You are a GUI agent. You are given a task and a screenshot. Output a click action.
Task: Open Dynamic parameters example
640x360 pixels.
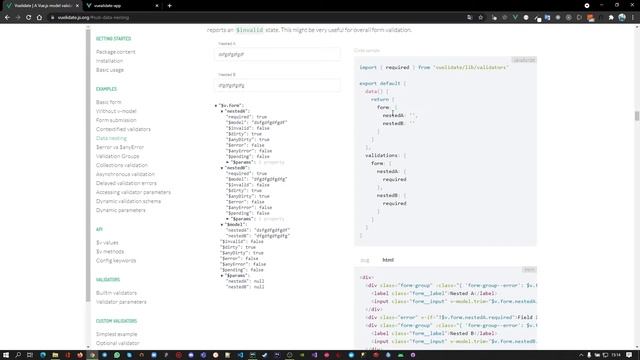click(120, 210)
